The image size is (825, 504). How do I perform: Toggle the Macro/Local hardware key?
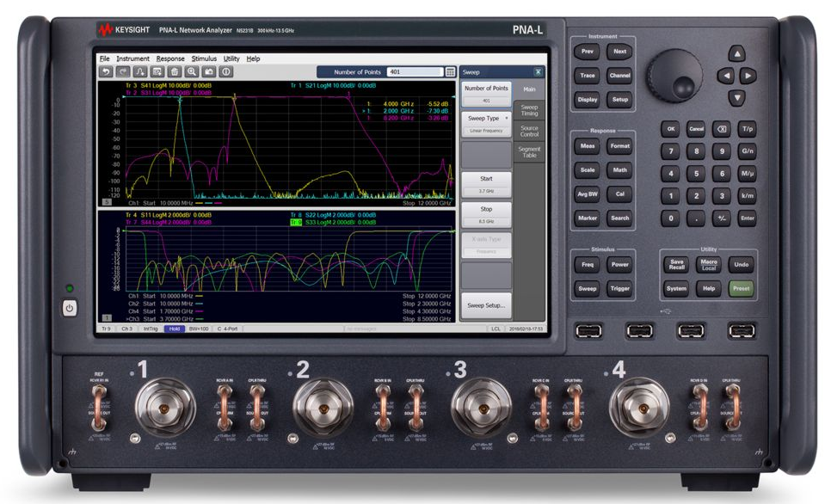coord(709,265)
